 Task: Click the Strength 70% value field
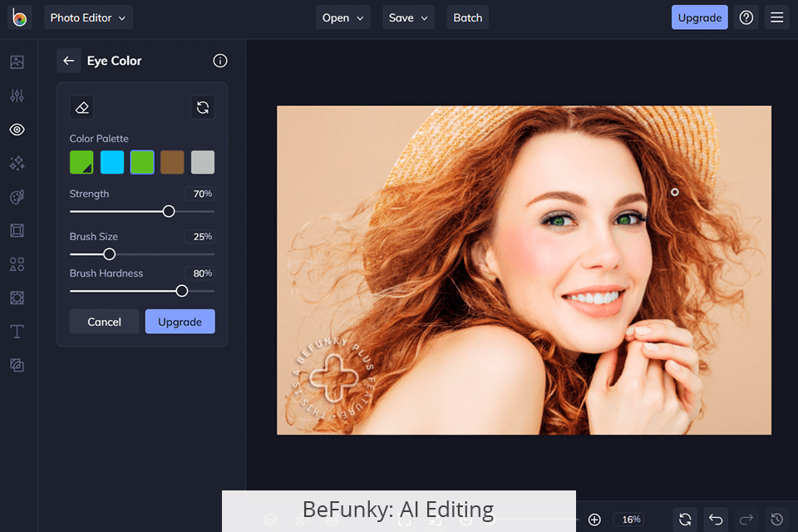(199, 194)
